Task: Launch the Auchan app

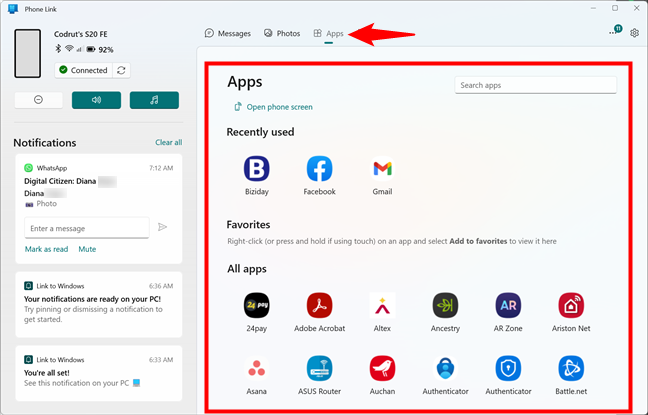Action: pos(382,368)
